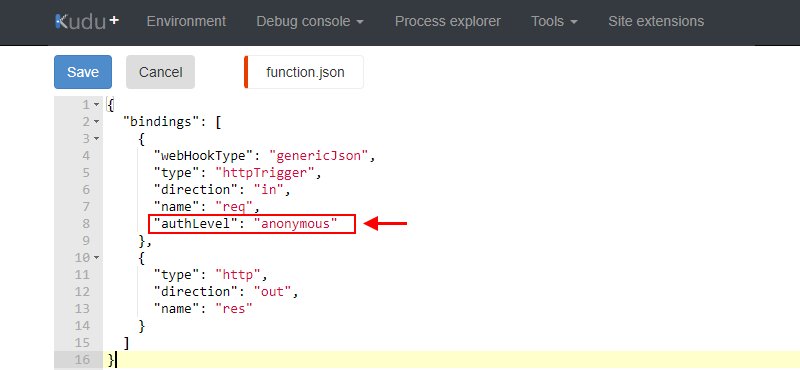Click the "out" direction value
Screen dimensions: 800x370
pyautogui.click(x=272, y=291)
